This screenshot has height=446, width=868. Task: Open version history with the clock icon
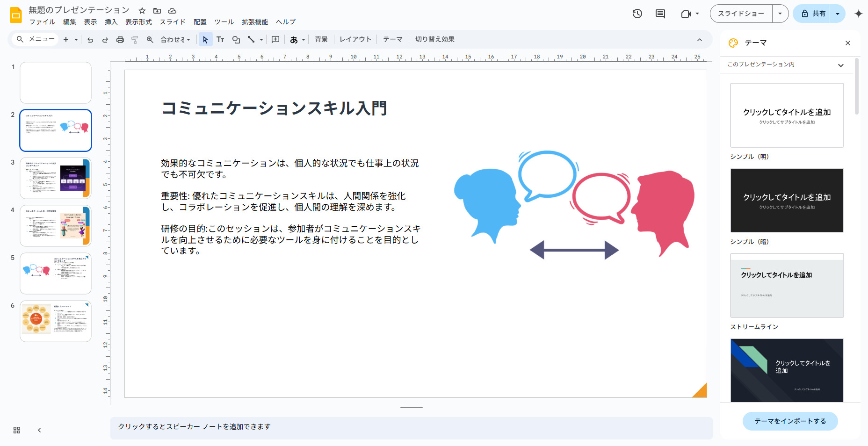tap(637, 14)
